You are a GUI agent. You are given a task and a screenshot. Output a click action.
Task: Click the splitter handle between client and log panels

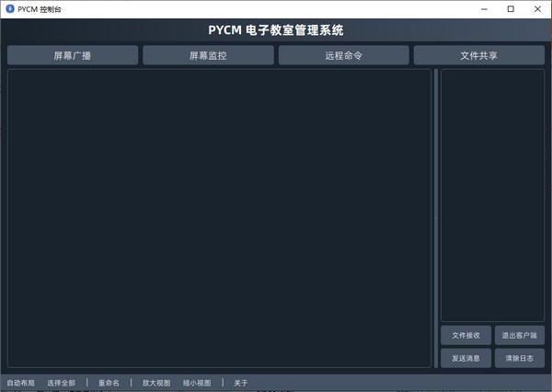click(436, 218)
